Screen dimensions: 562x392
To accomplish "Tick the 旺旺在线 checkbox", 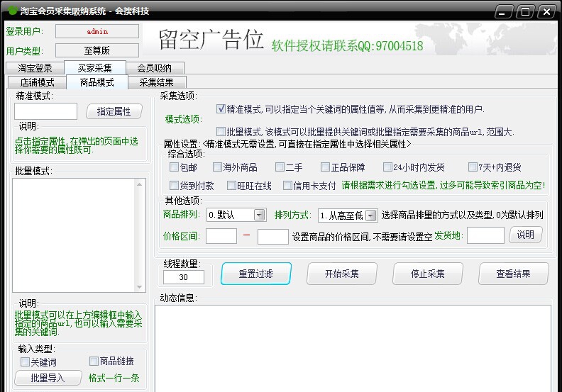I will (x=231, y=185).
